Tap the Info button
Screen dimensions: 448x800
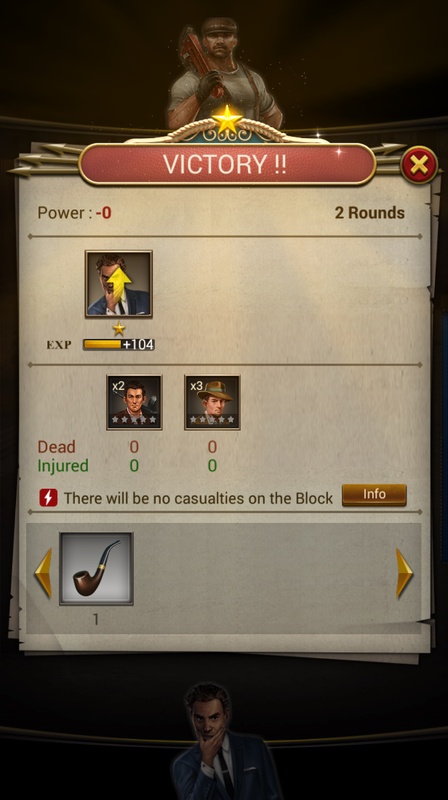[374, 495]
